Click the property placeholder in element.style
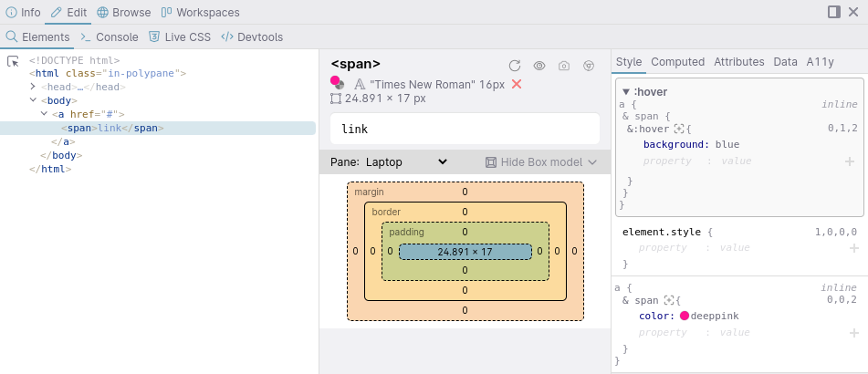The width and height of the screenshot is (868, 374). [664, 248]
